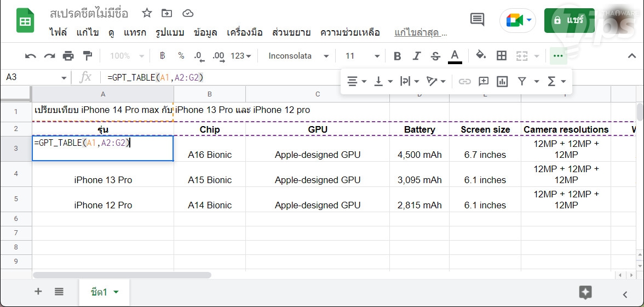Move the file with folder icon
The height and width of the screenshot is (307, 644).
[x=166, y=13]
